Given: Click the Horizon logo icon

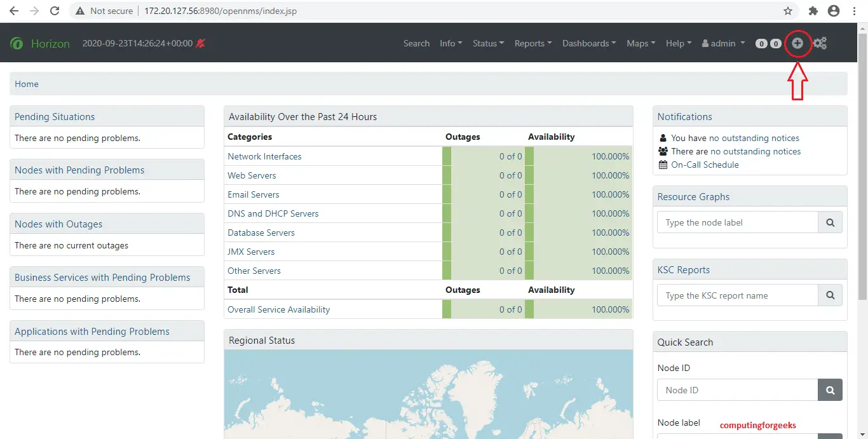Looking at the screenshot, I should pyautogui.click(x=17, y=43).
